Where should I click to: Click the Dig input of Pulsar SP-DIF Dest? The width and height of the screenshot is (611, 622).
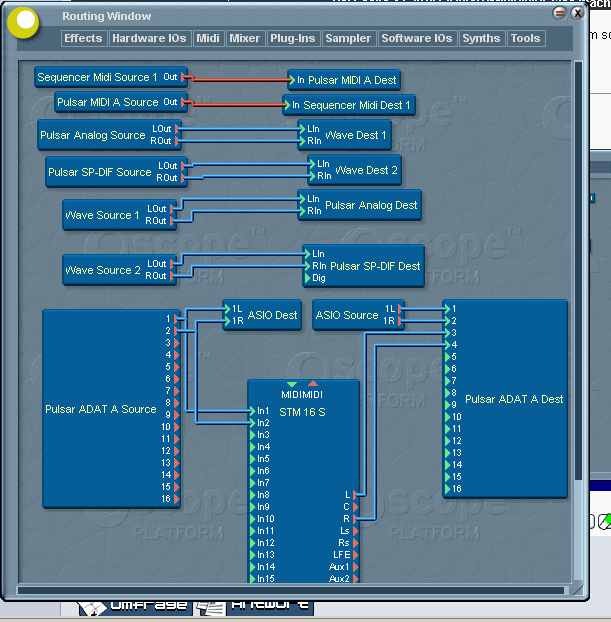[308, 278]
